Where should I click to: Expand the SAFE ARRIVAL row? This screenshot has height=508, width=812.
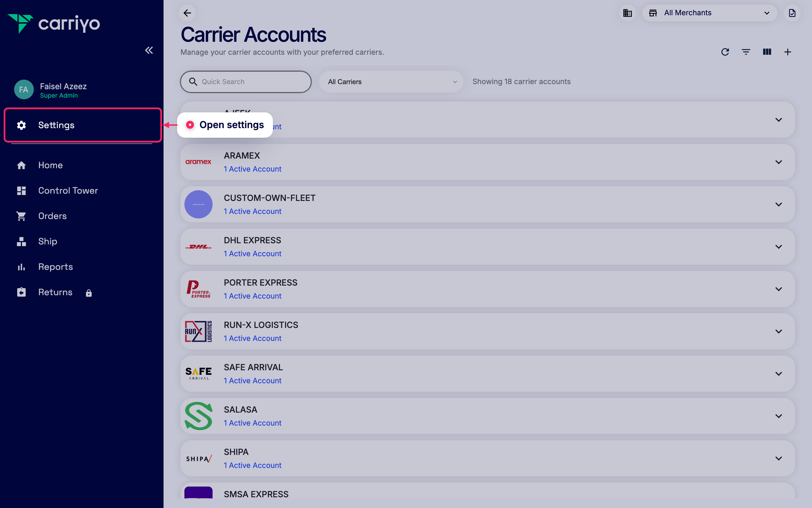779,374
